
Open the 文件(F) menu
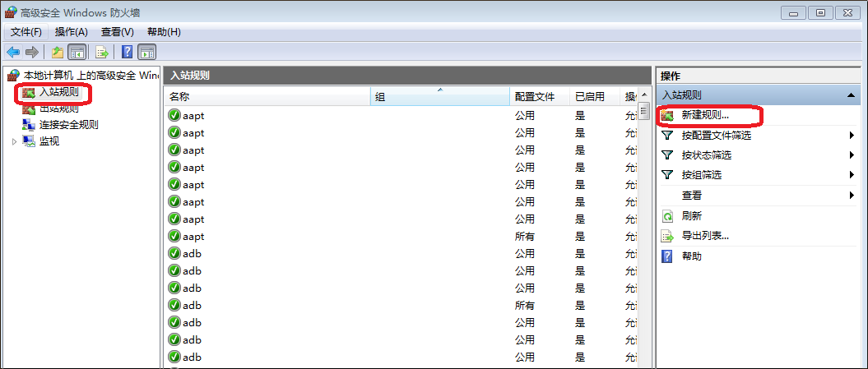pos(26,32)
